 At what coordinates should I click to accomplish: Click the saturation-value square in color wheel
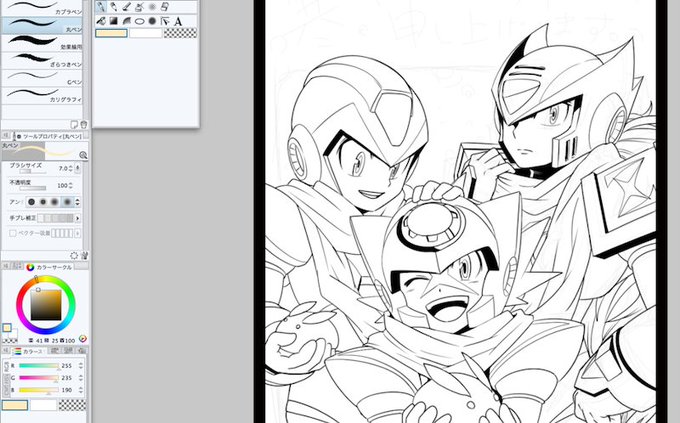point(46,305)
